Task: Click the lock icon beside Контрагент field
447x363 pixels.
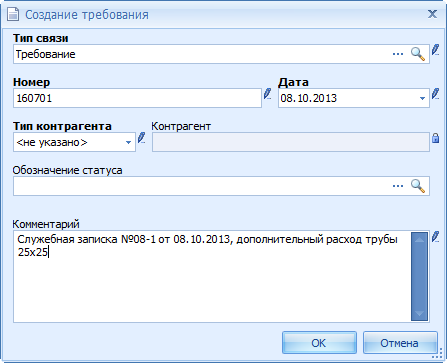Action: [x=435, y=138]
